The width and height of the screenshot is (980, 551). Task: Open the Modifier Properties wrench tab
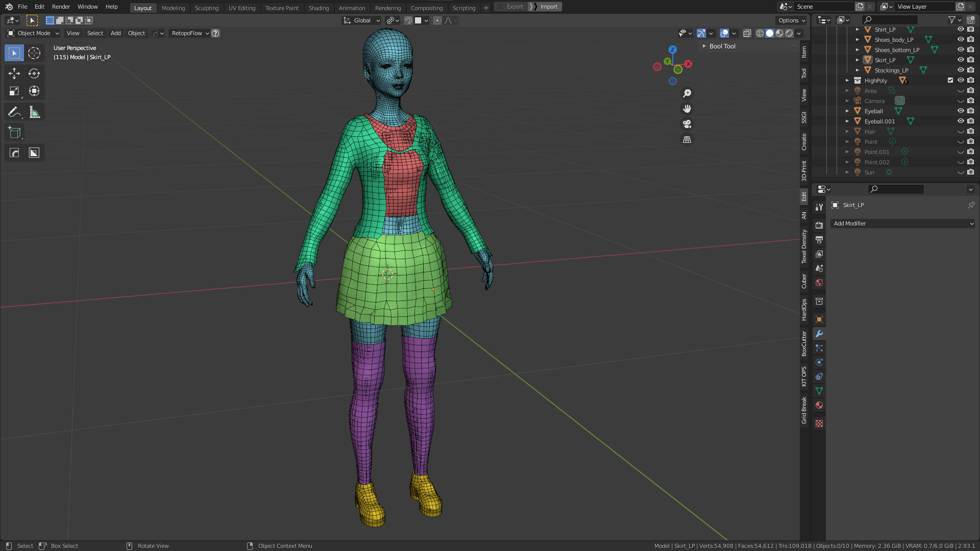(819, 334)
